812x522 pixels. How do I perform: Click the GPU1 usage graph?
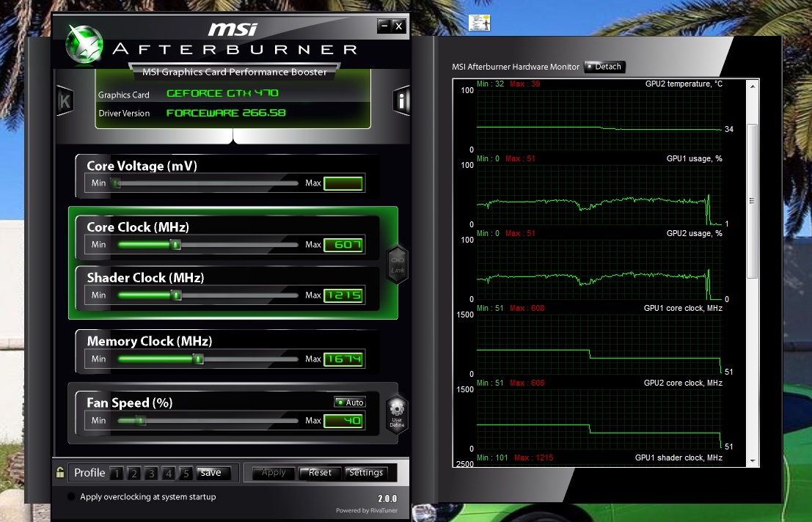pos(599,195)
